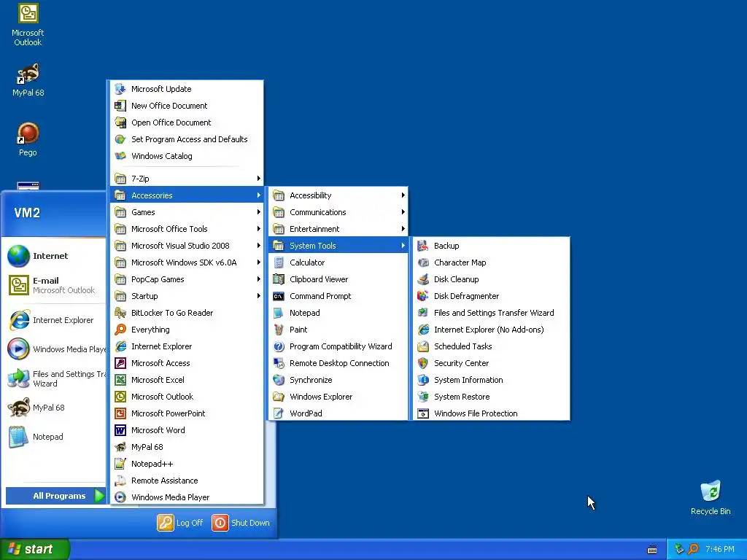This screenshot has width=747, height=560.
Task: Click the Everything search icon
Action: 120,330
